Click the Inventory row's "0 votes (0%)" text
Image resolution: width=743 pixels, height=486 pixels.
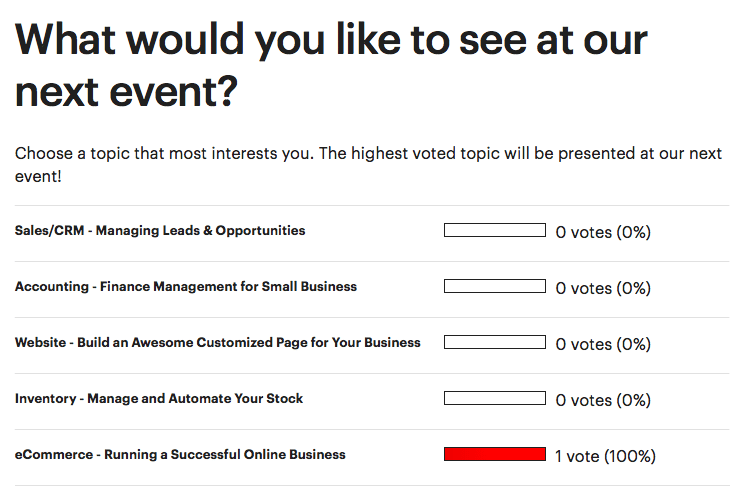pos(603,400)
